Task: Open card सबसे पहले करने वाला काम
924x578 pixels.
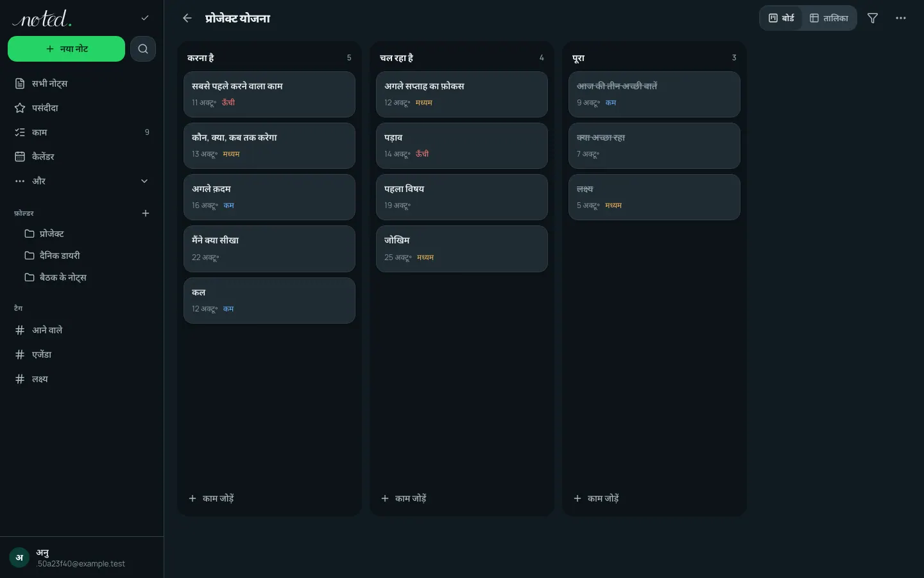Action: click(269, 94)
